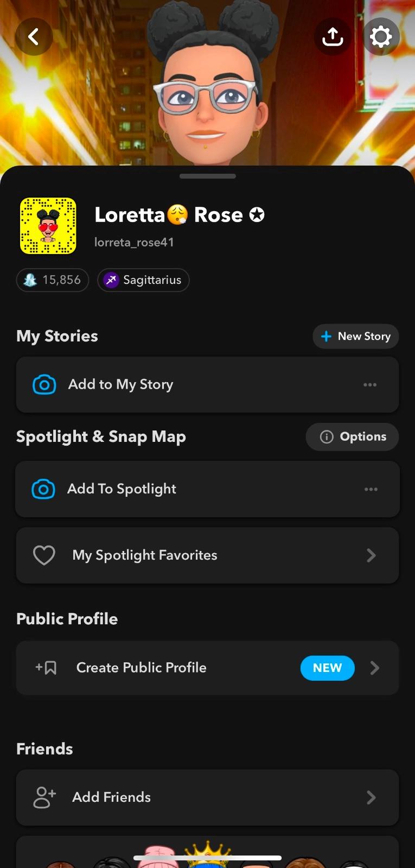Expand Create Public Profile chevron

click(374, 668)
